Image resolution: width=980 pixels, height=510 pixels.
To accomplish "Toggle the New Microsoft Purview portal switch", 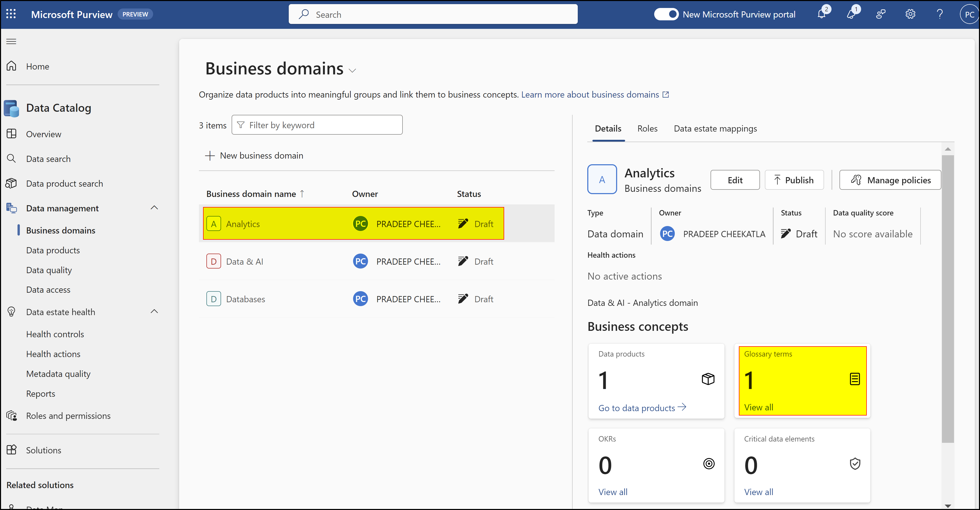I will [x=666, y=14].
